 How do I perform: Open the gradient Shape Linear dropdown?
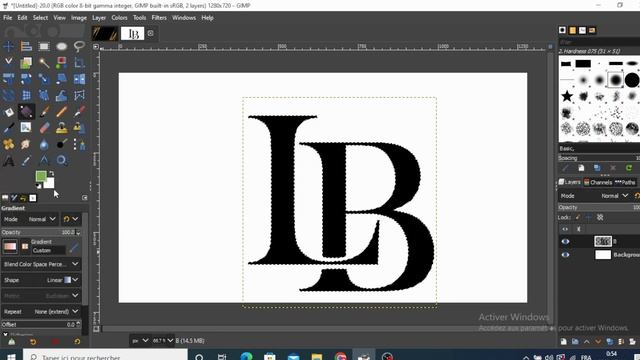point(41,280)
